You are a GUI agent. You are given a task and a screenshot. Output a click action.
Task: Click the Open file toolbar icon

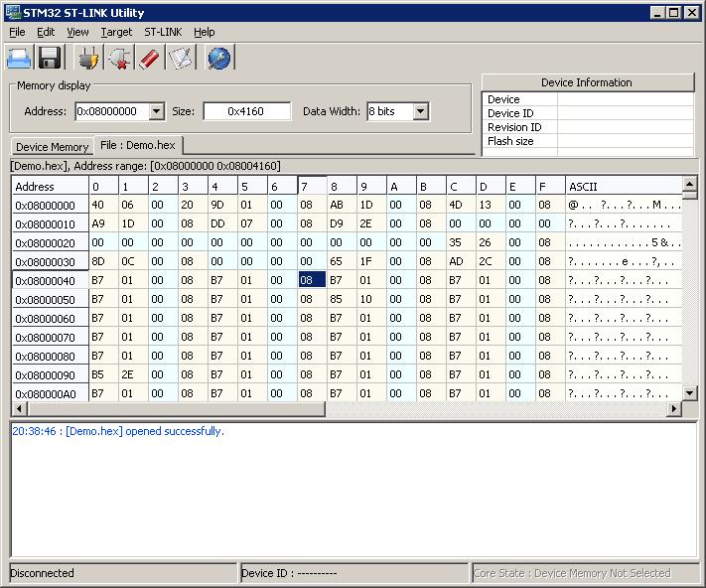(19, 58)
